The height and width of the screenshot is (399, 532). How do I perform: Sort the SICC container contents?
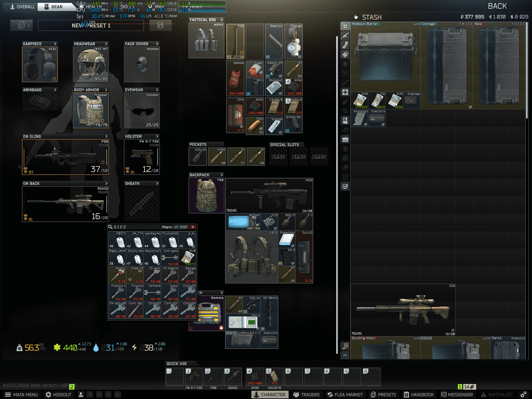pyautogui.click(x=181, y=227)
